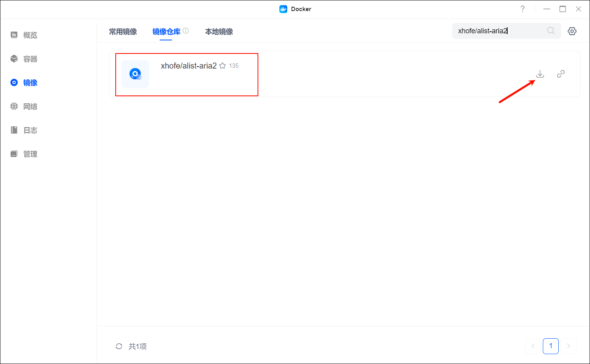Star the xhofe/alist-aria2 image
The image size is (590, 364).
coord(222,65)
